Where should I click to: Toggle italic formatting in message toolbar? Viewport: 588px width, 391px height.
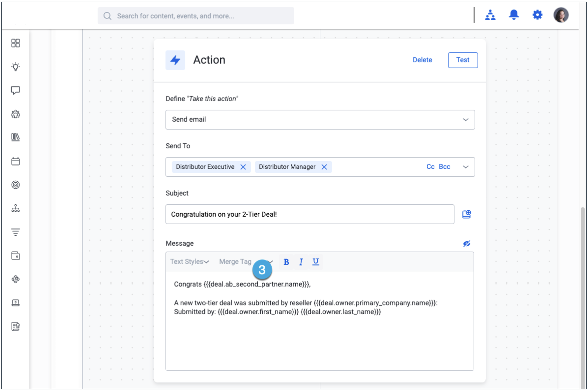click(301, 262)
